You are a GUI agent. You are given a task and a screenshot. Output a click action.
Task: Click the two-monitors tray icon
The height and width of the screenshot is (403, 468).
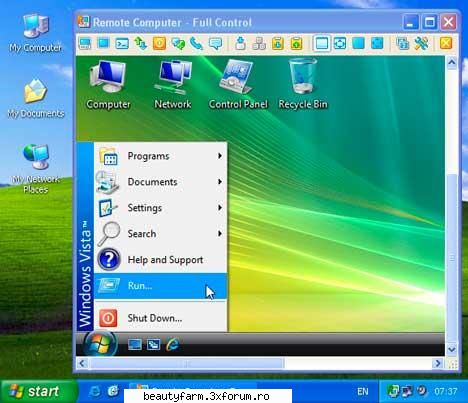click(x=407, y=391)
